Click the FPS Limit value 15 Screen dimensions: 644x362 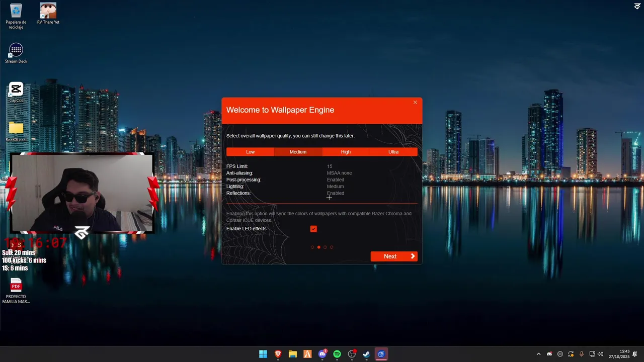coord(330,166)
